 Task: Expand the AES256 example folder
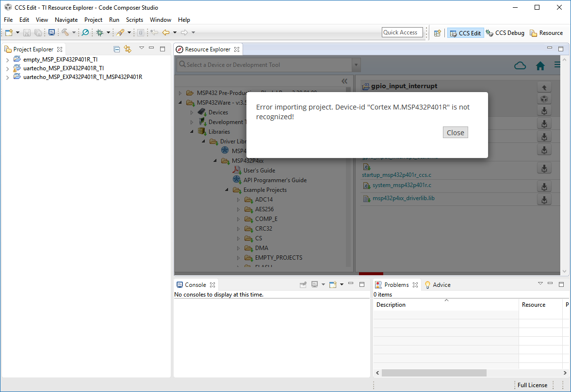point(239,209)
